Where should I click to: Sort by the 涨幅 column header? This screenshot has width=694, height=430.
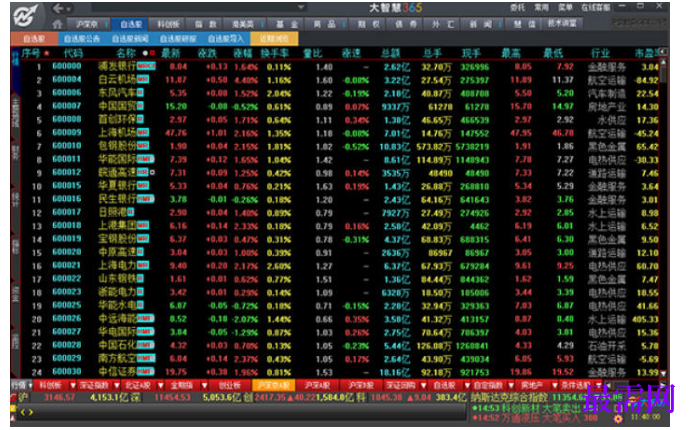click(243, 54)
